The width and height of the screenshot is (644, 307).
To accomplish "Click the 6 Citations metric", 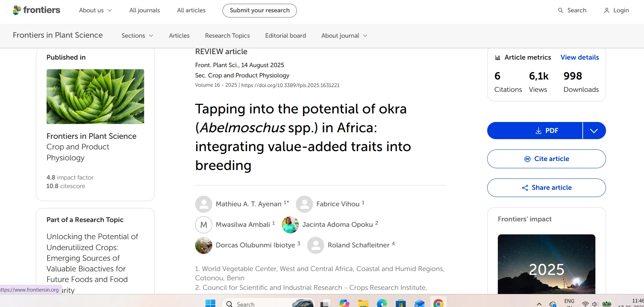I will 508,82.
